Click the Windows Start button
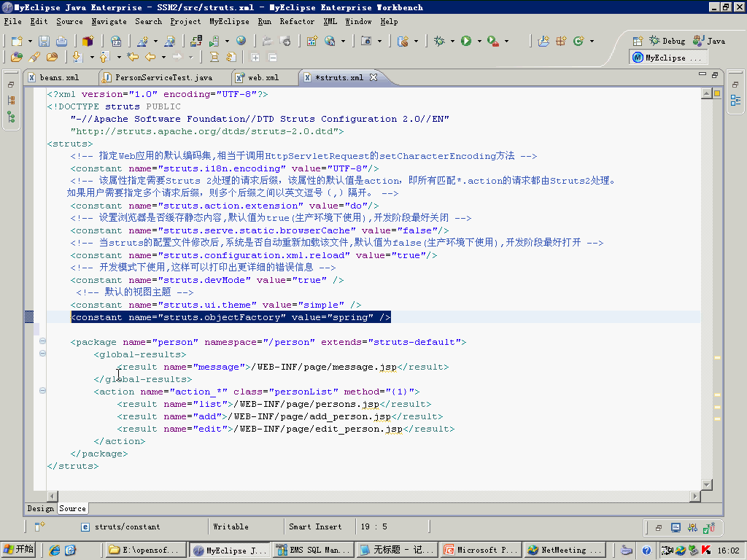 click(18, 550)
